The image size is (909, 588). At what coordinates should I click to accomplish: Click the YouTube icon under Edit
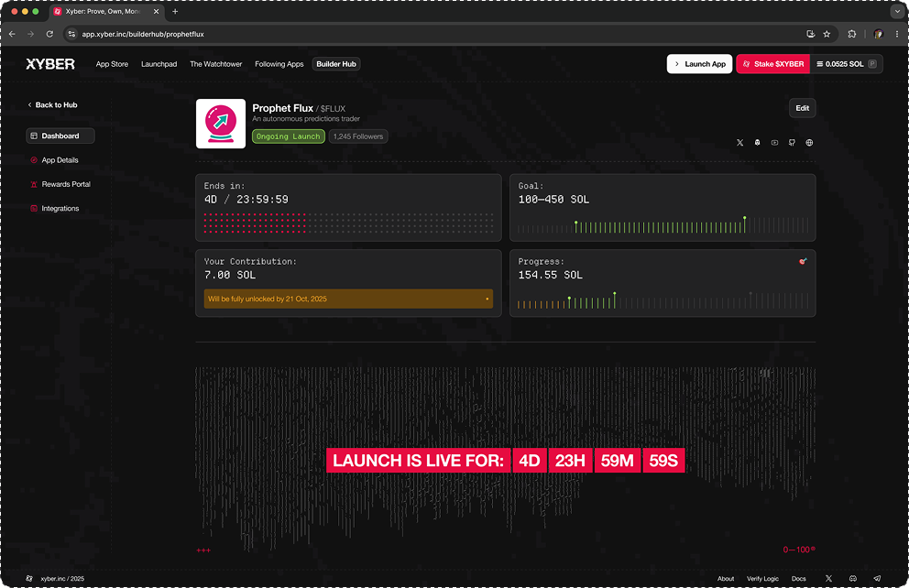point(775,143)
